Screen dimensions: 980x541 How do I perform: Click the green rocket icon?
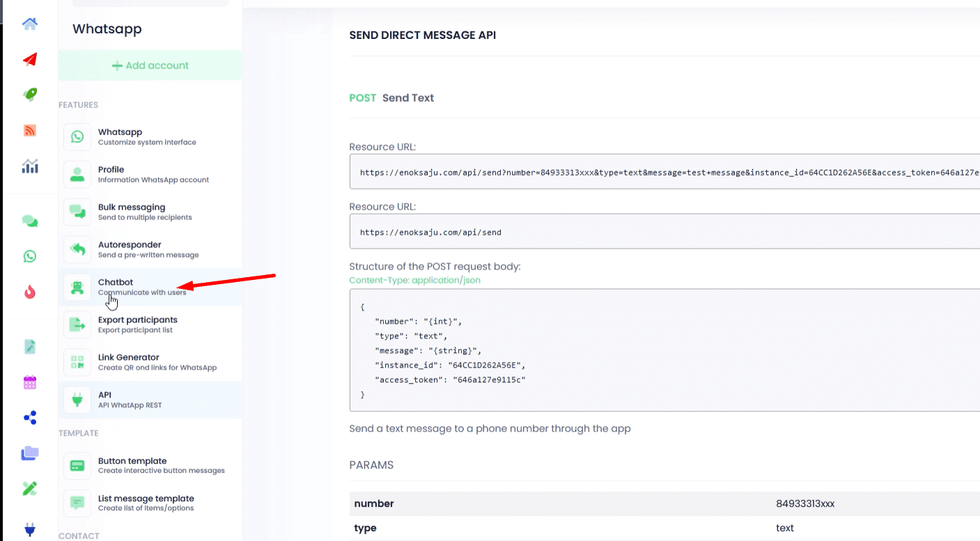click(x=30, y=95)
